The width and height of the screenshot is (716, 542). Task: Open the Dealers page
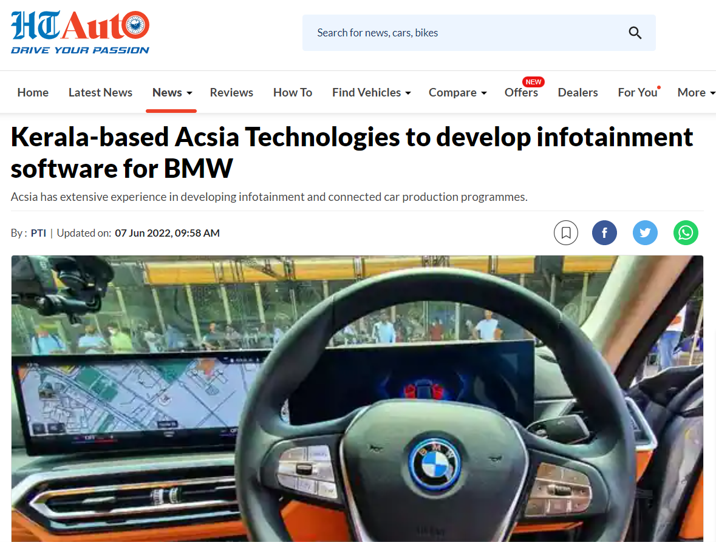[578, 93]
